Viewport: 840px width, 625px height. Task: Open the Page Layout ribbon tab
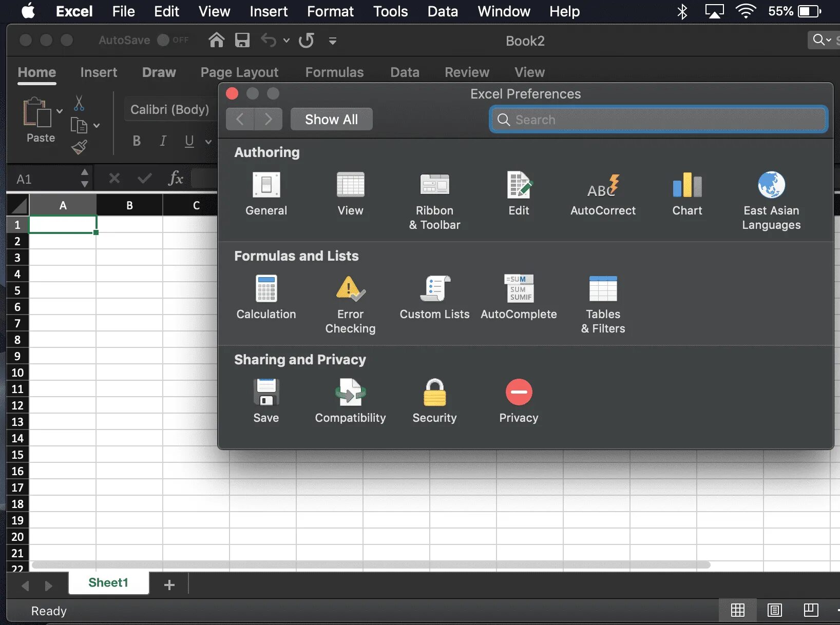tap(239, 72)
